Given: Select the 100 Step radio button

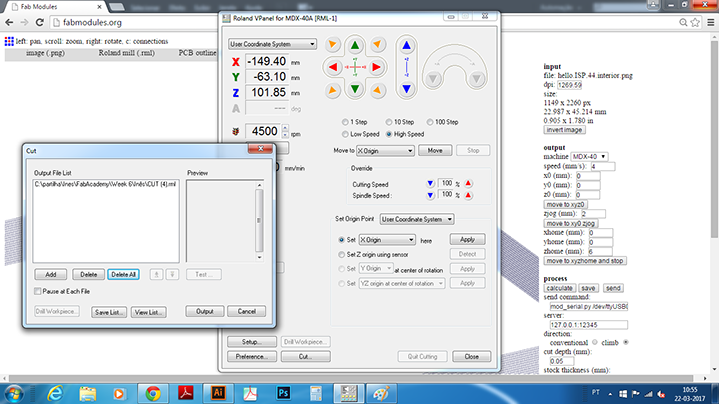Looking at the screenshot, I should (x=430, y=122).
